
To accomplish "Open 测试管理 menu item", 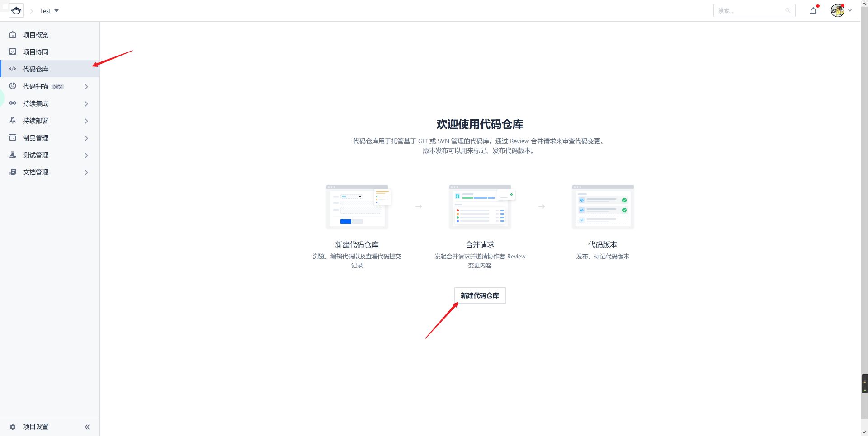I will 36,155.
